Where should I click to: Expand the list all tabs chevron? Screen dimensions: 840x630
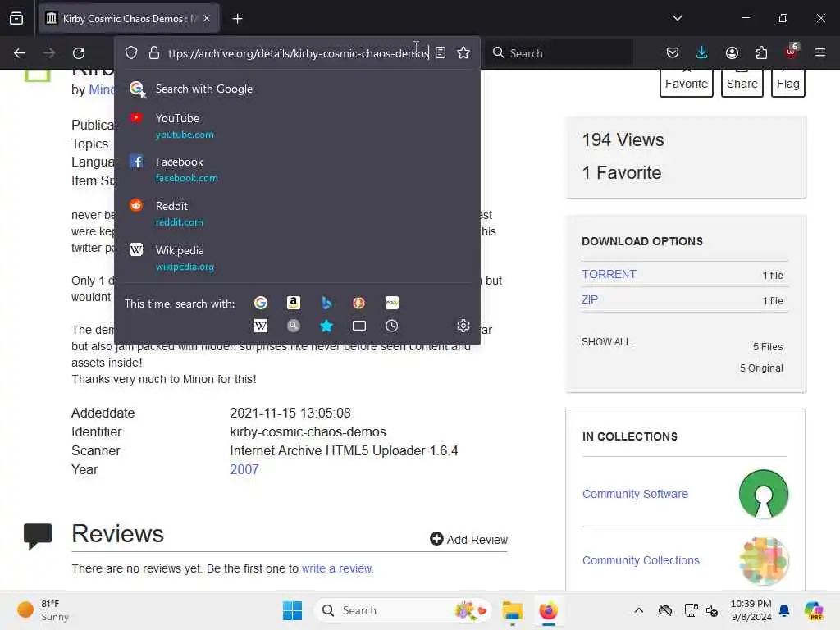pos(677,18)
